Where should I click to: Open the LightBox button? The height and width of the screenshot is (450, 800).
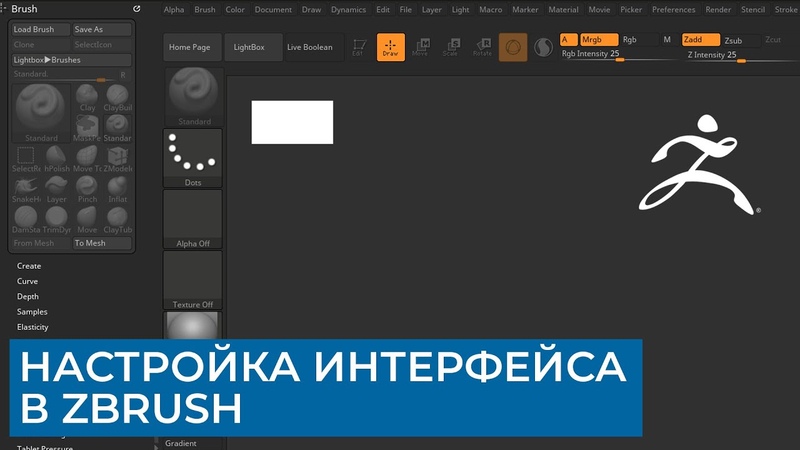(254, 47)
